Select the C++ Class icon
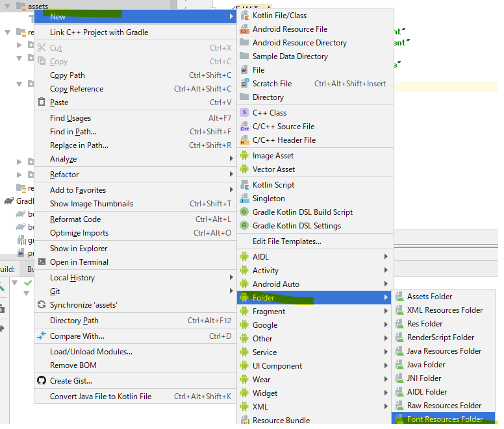The image size is (504, 429). (x=244, y=112)
